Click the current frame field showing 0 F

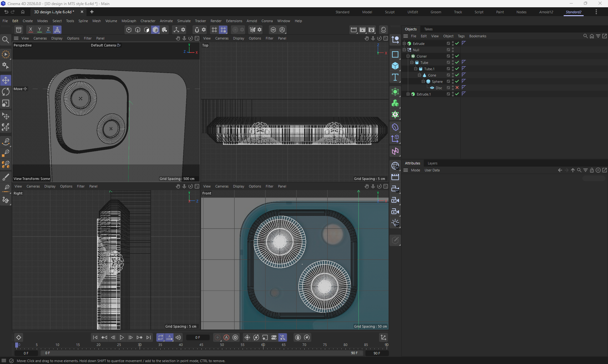tap(198, 337)
